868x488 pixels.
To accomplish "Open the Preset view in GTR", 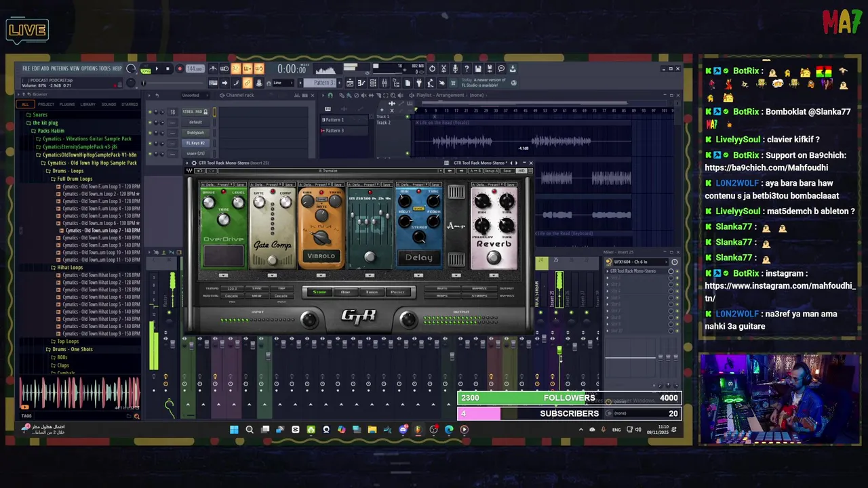I will [397, 292].
